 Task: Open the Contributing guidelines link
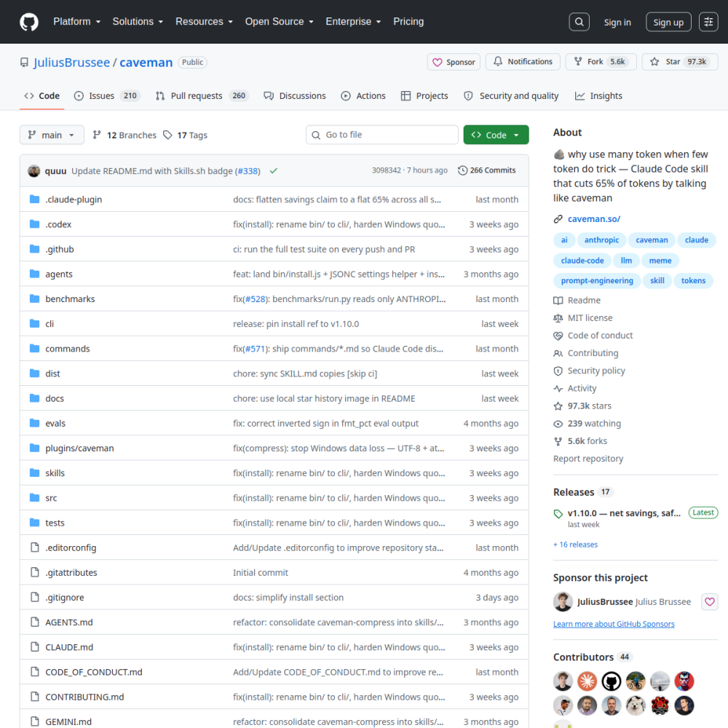[x=593, y=353]
